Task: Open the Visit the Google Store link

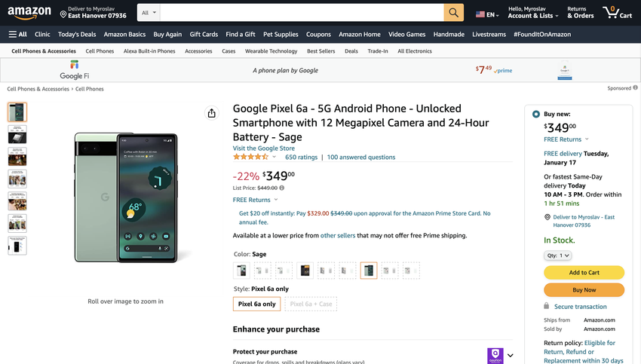Action: point(263,148)
